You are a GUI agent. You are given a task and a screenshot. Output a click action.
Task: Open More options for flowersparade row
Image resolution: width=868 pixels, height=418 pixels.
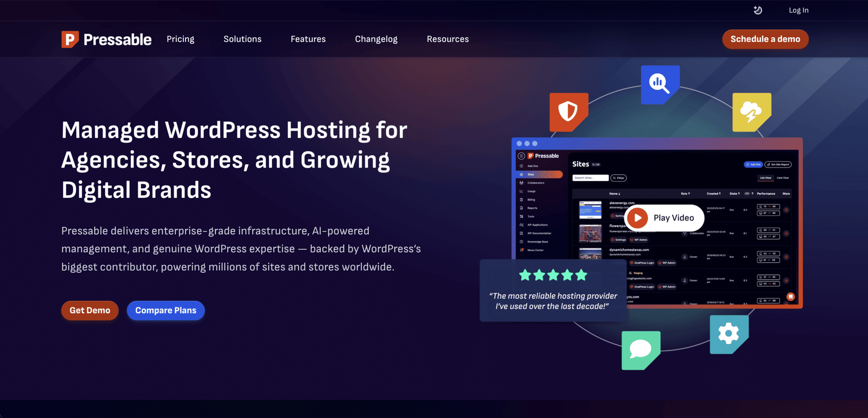[x=786, y=233]
